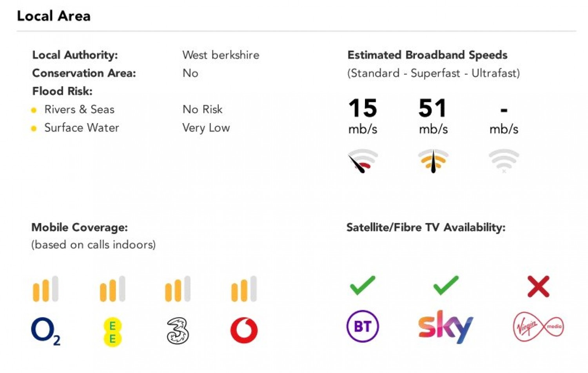
Task: Select the Sky logo
Action: 446,327
